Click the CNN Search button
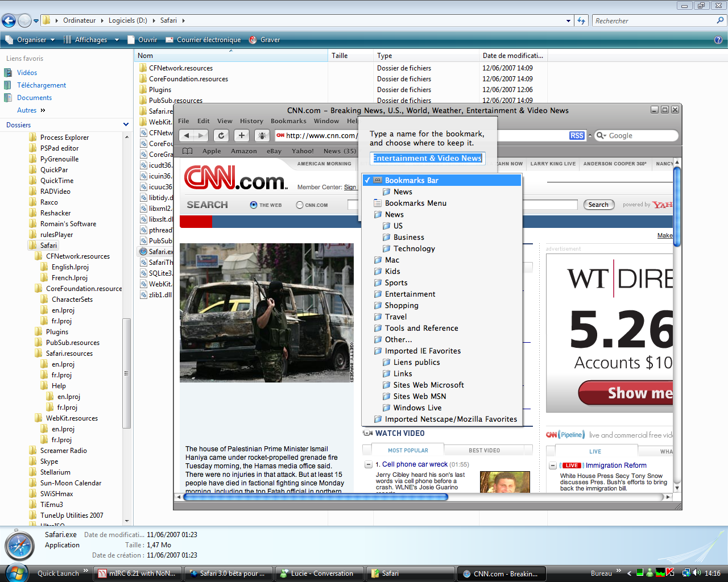This screenshot has height=582, width=728. point(598,205)
